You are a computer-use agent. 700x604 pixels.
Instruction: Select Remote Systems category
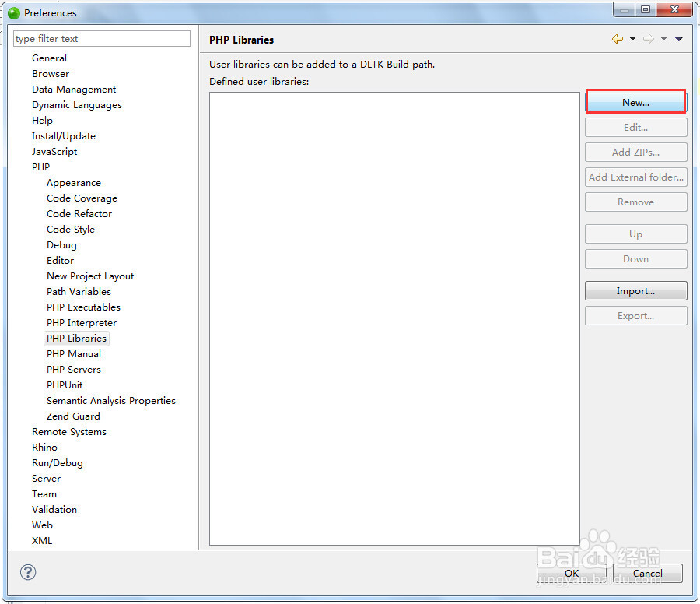[x=68, y=432]
